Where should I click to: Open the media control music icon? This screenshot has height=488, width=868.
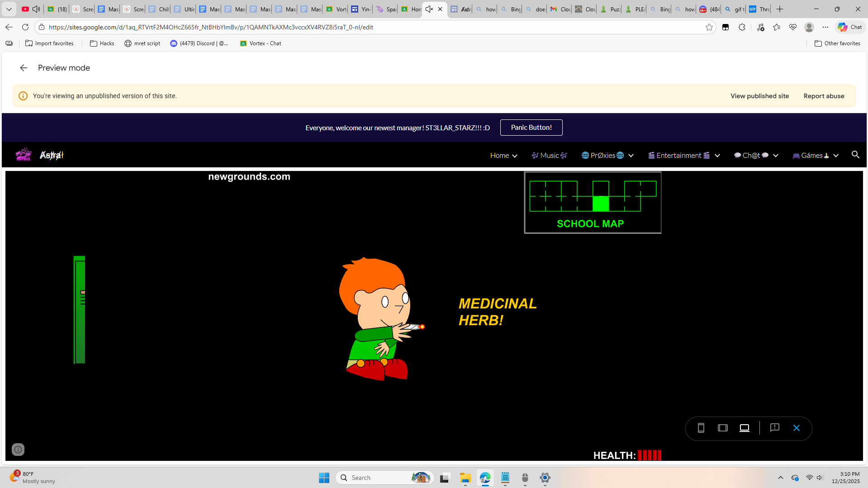[x=760, y=27]
